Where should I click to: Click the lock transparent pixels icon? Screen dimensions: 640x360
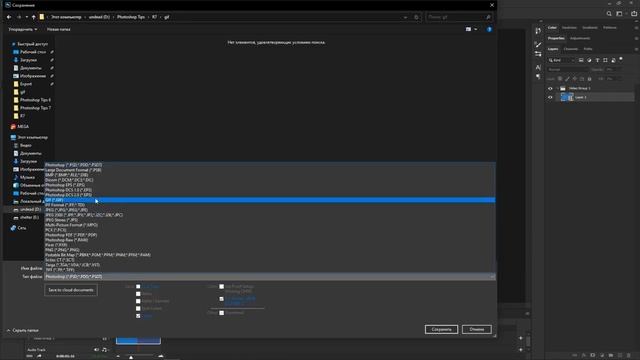coord(560,79)
